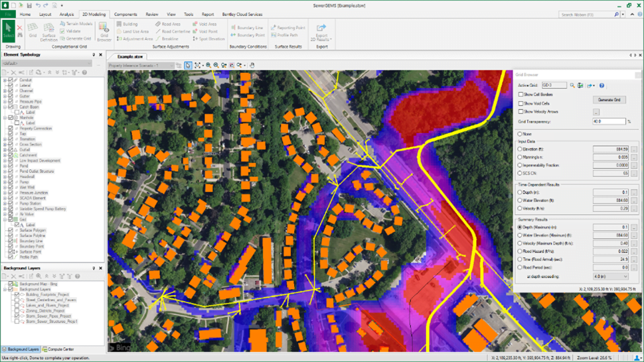
Task: Click the Grid Transparency input field
Action: (x=608, y=121)
